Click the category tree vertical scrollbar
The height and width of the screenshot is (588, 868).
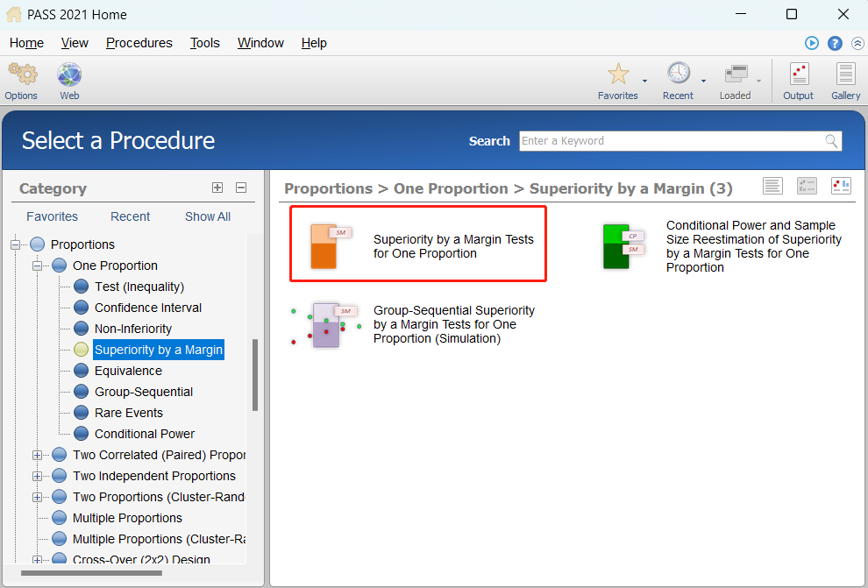255,375
